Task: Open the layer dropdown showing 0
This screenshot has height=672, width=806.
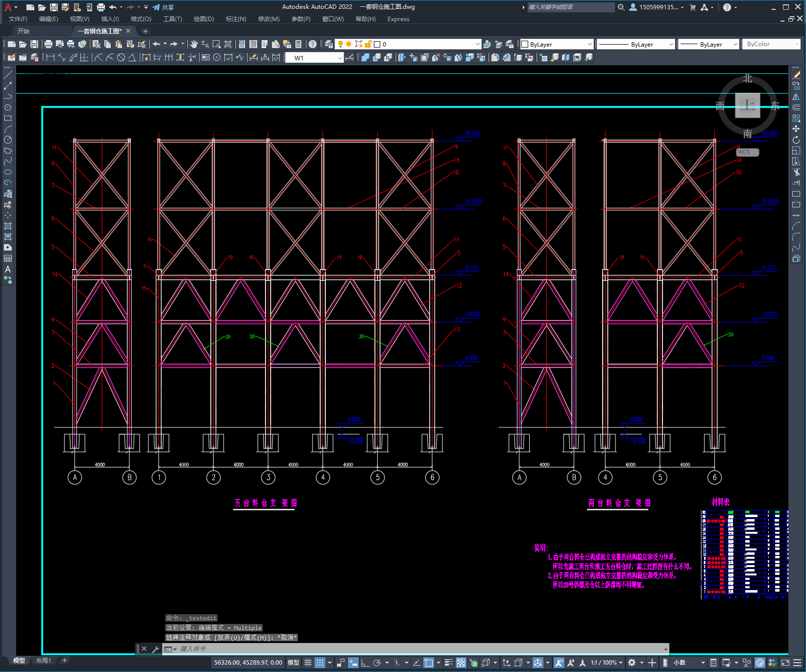Action: point(408,44)
